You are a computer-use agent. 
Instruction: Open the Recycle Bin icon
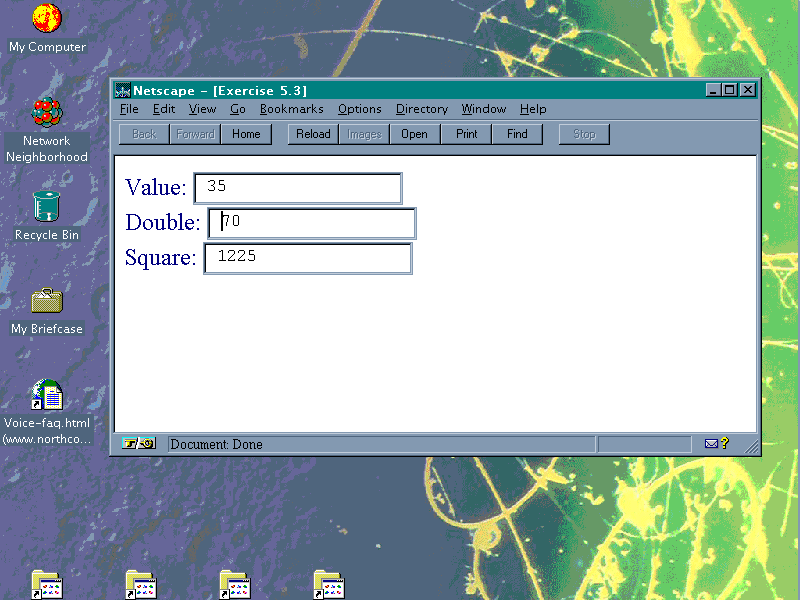(47, 206)
